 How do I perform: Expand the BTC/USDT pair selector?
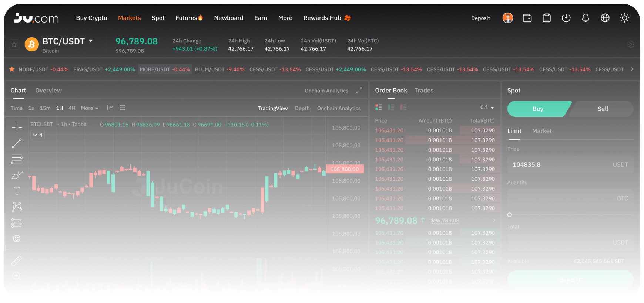[x=91, y=41]
